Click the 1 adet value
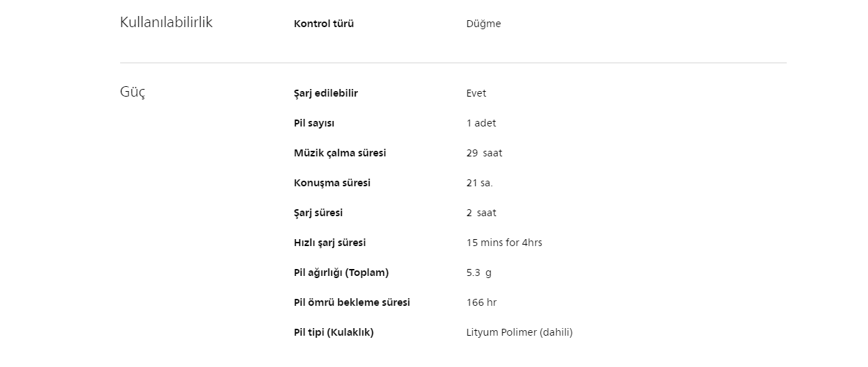This screenshot has width=868, height=367. click(481, 123)
